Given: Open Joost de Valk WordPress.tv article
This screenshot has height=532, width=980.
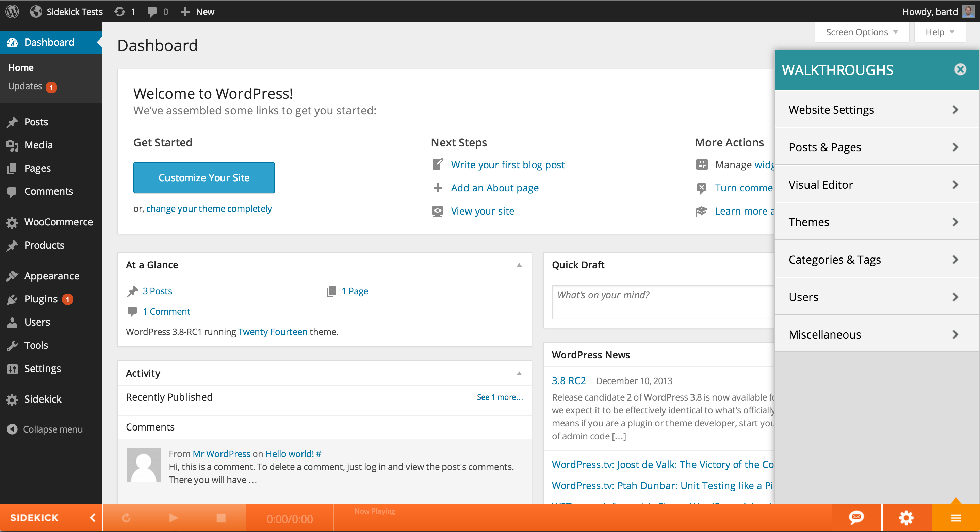Looking at the screenshot, I should pyautogui.click(x=663, y=465).
